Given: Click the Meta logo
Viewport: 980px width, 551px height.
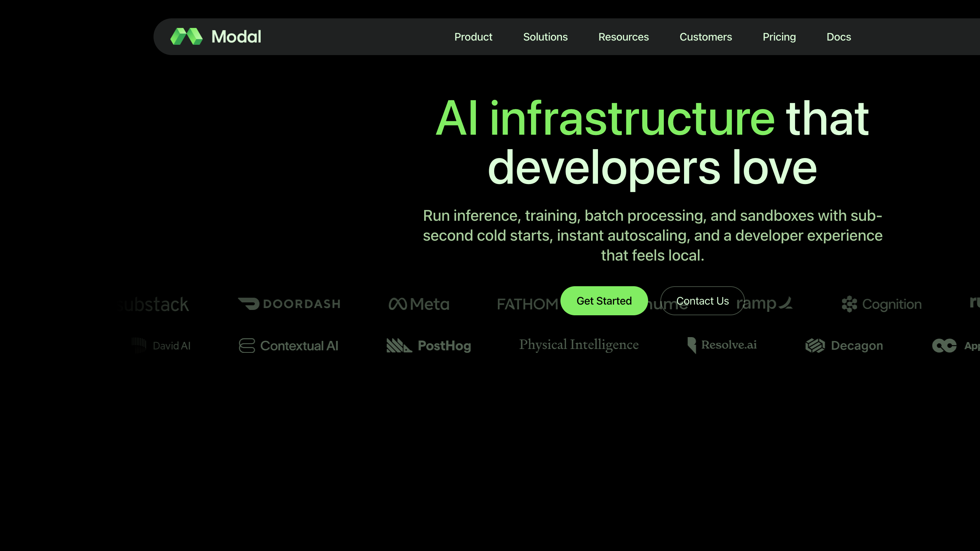Looking at the screenshot, I should click(x=419, y=304).
